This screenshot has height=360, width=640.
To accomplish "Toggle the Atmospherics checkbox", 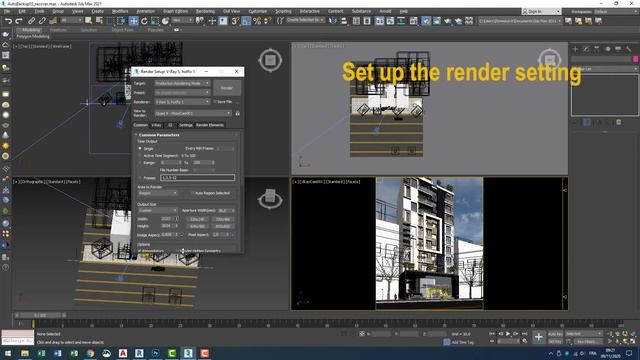I will coord(140,251).
